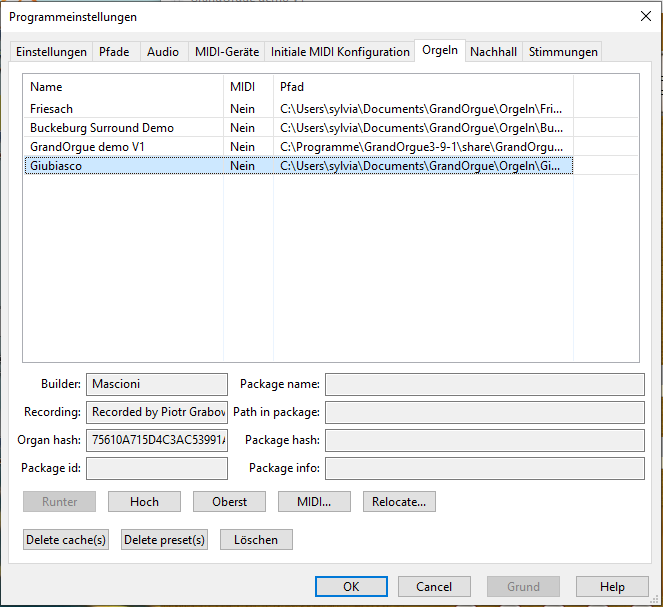The height and width of the screenshot is (607, 663).
Task: Select the GrandOrgue demo V1 entry
Action: (x=89, y=147)
